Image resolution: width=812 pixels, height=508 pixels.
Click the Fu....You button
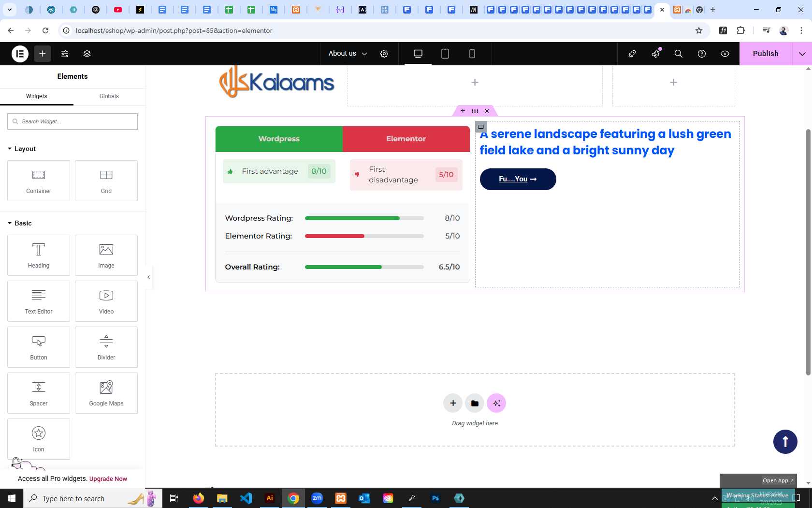click(518, 179)
